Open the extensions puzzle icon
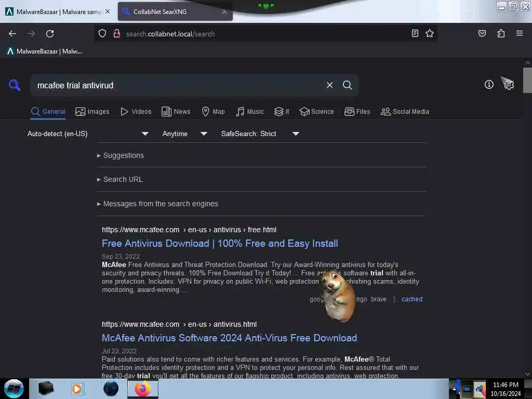The width and height of the screenshot is (532, 399). (501, 33)
